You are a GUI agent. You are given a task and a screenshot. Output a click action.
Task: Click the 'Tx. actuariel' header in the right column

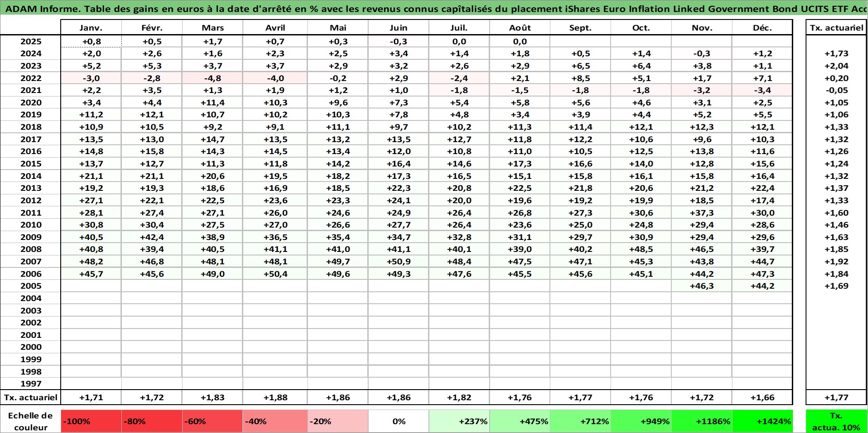837,27
